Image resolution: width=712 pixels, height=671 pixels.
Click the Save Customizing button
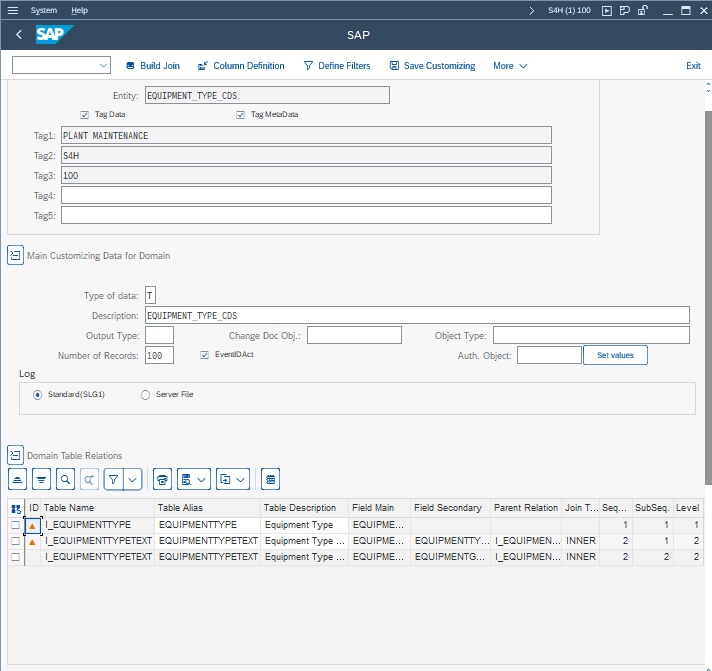pos(432,66)
